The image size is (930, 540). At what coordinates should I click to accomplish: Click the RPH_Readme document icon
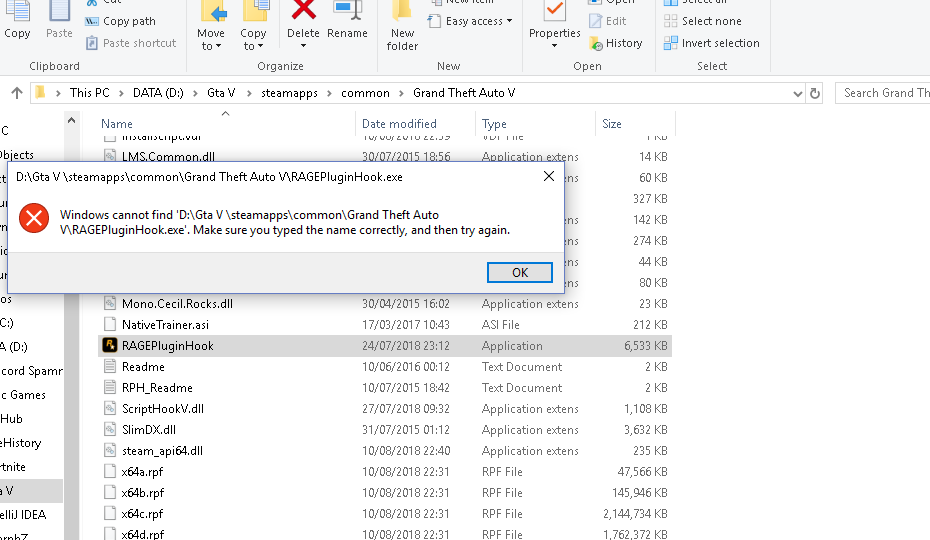coord(110,387)
